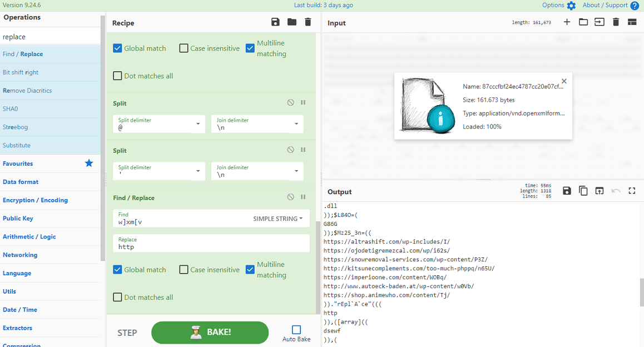Load a recipe via folder icon
644x347 pixels.
click(291, 22)
